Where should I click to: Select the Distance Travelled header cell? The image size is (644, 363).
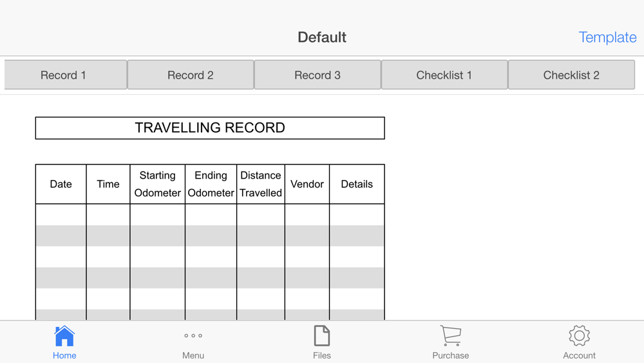coord(261,184)
